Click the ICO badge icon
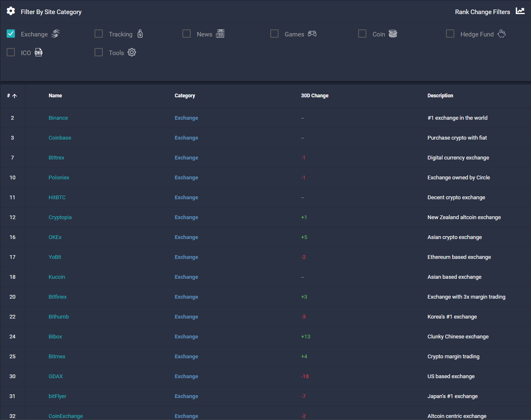This screenshot has width=531, height=420. 38,52
